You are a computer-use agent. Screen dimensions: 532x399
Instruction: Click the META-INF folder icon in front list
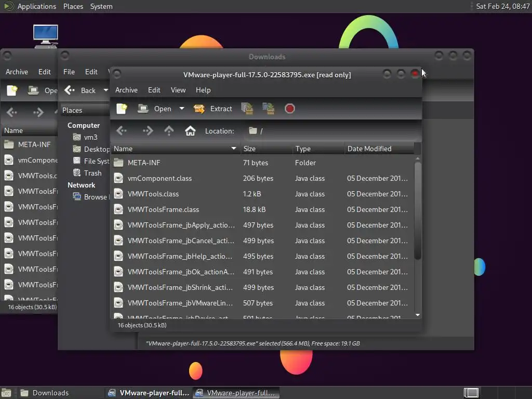coord(118,163)
